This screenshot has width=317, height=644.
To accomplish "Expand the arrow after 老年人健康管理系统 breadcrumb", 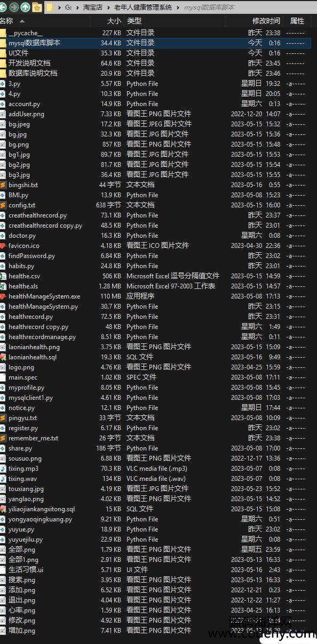I will point(178,7).
